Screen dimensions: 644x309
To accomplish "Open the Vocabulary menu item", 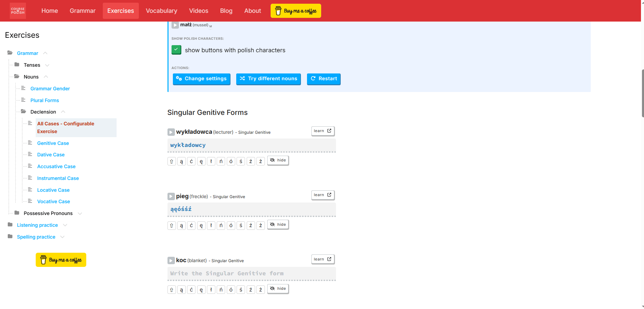I will click(x=161, y=10).
